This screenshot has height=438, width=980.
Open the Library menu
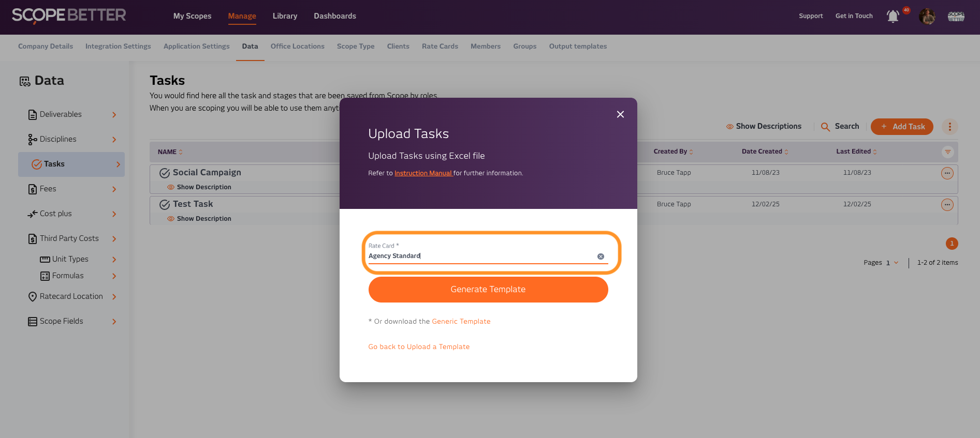click(285, 16)
